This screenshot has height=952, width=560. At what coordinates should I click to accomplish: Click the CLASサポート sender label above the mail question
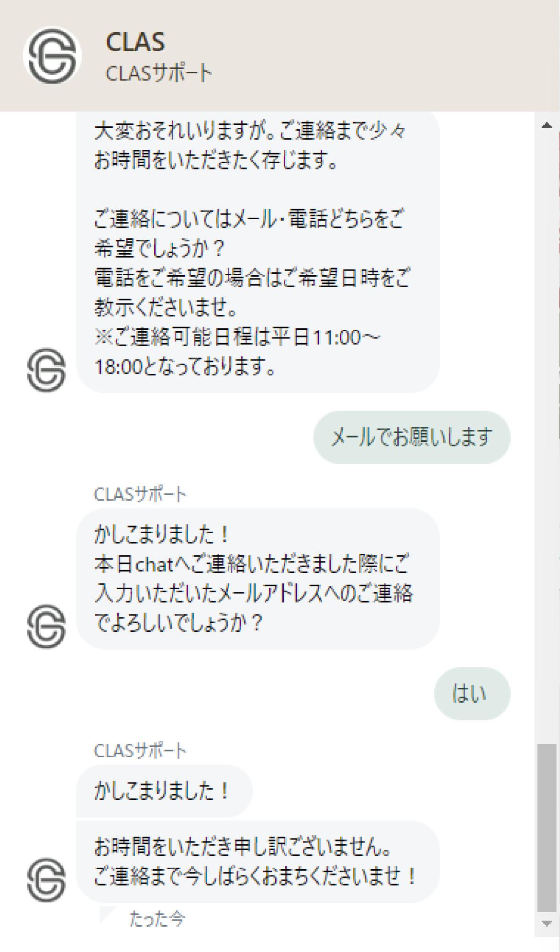point(140,494)
